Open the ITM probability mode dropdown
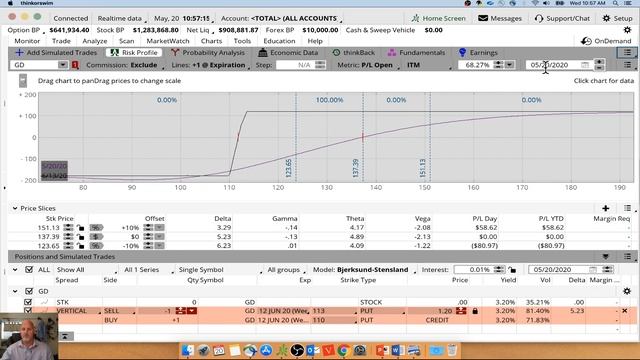640x360 pixels. click(x=428, y=65)
